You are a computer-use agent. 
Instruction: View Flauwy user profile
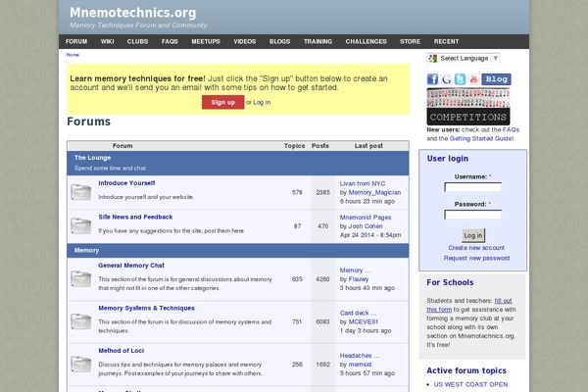click(359, 279)
